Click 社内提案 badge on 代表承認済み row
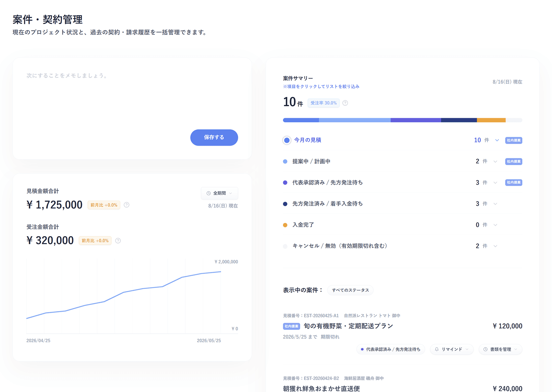Screen dimensions: 552x392 point(513,183)
